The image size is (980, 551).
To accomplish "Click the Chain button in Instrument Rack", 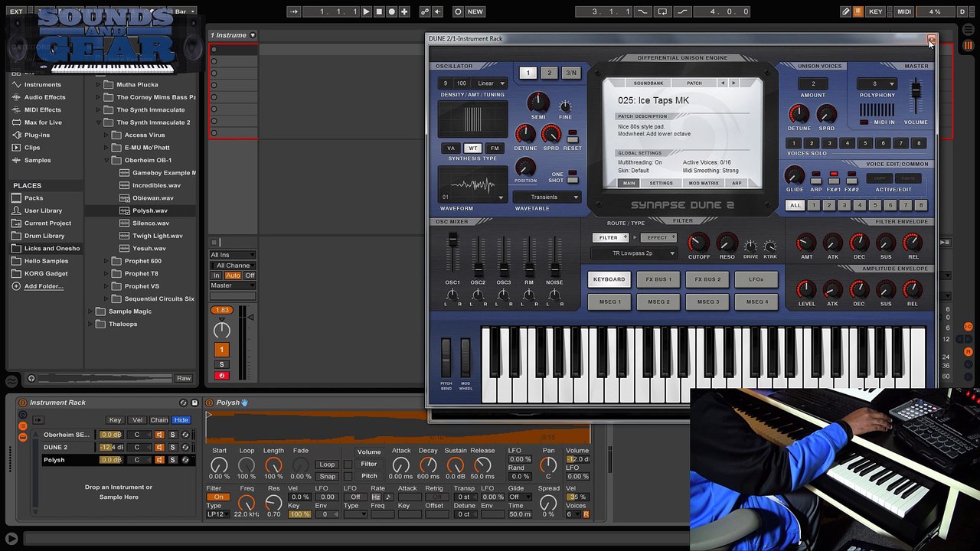I will (159, 420).
